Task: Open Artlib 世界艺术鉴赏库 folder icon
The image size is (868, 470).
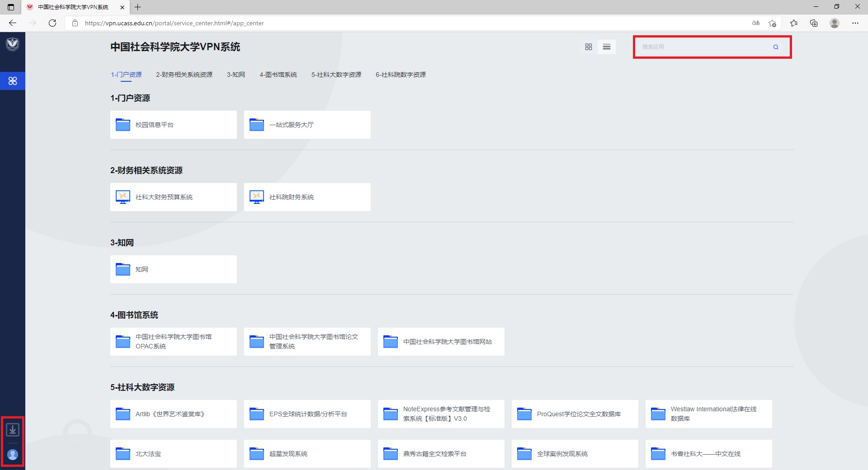Action: [123, 414]
